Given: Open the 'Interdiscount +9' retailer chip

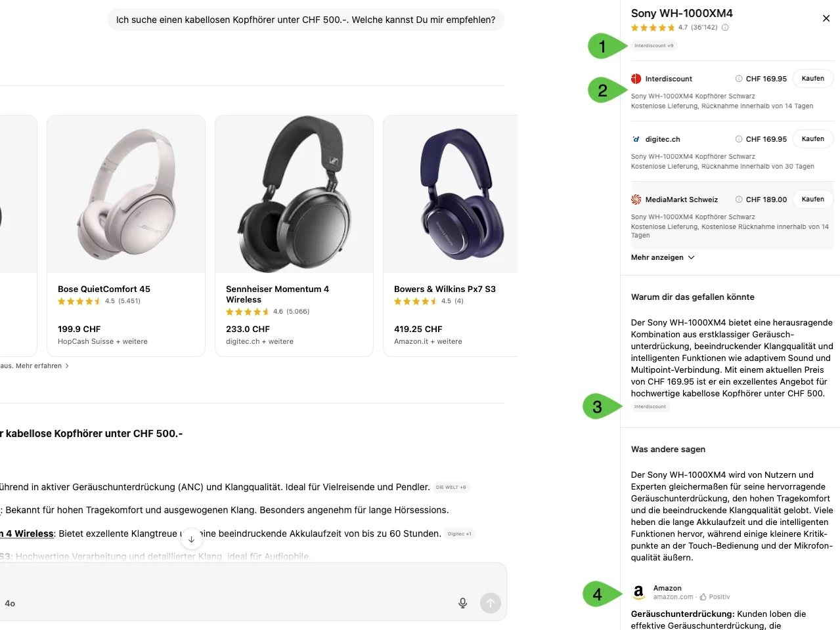Looking at the screenshot, I should click(653, 45).
